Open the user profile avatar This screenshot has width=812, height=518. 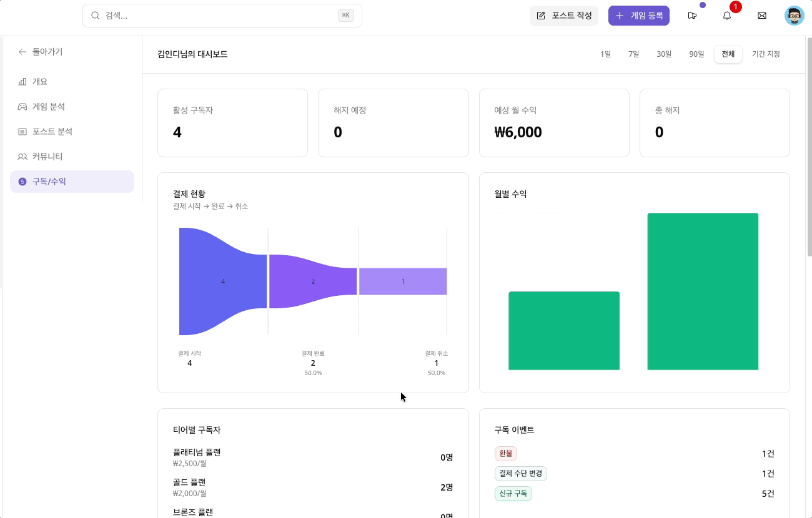[794, 16]
